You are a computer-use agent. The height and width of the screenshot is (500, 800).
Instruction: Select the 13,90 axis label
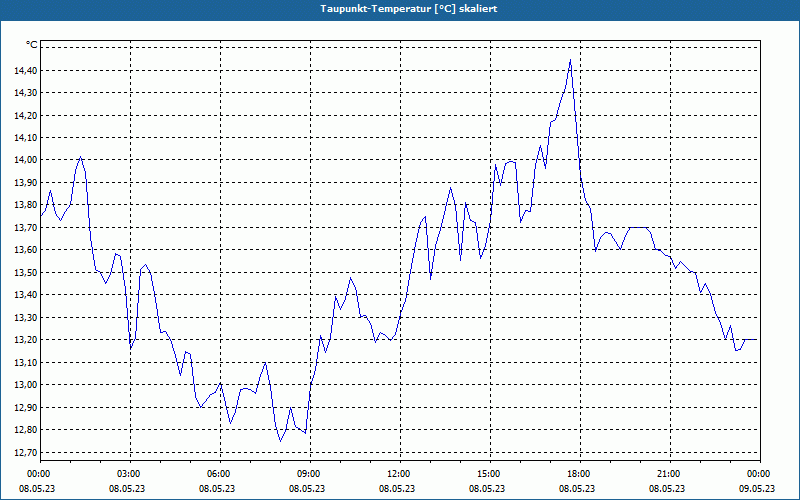tap(24, 183)
